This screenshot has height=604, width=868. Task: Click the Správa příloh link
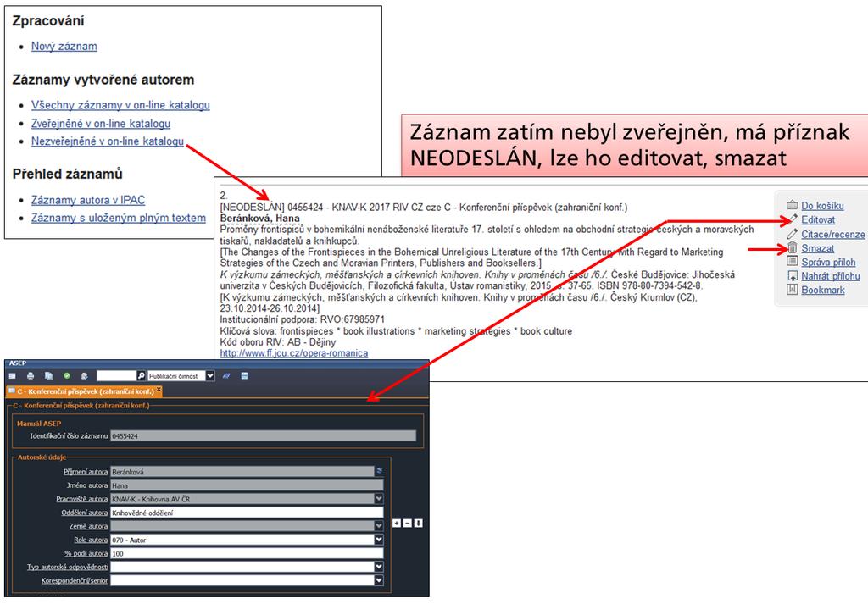(x=828, y=262)
